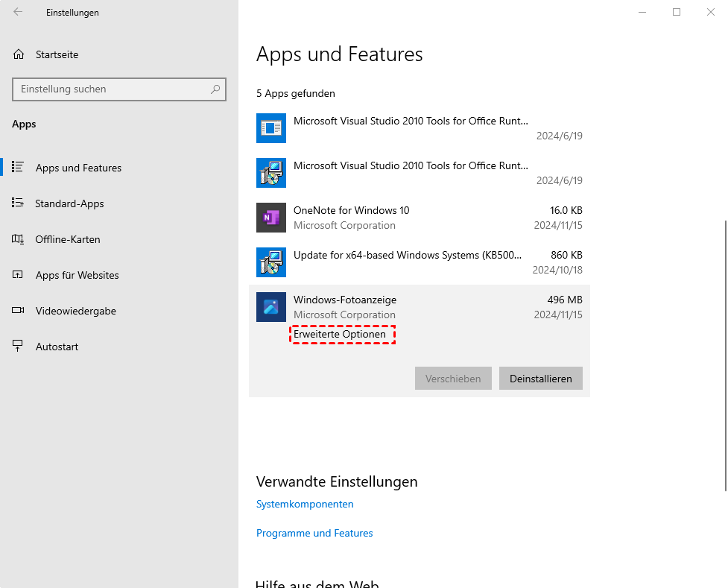Click the Windows-Fotoanzeige app icon

(x=271, y=307)
